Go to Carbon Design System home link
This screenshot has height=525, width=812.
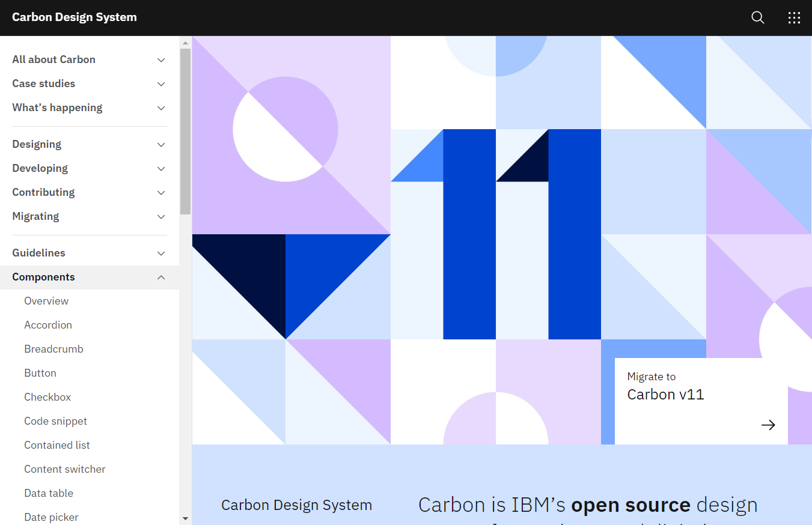click(75, 17)
